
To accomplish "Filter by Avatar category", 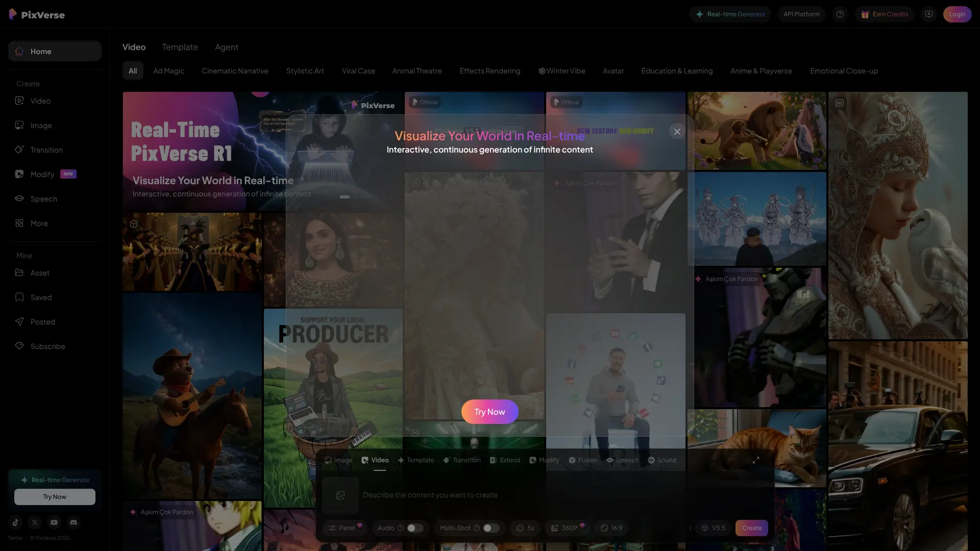I will 613,71.
